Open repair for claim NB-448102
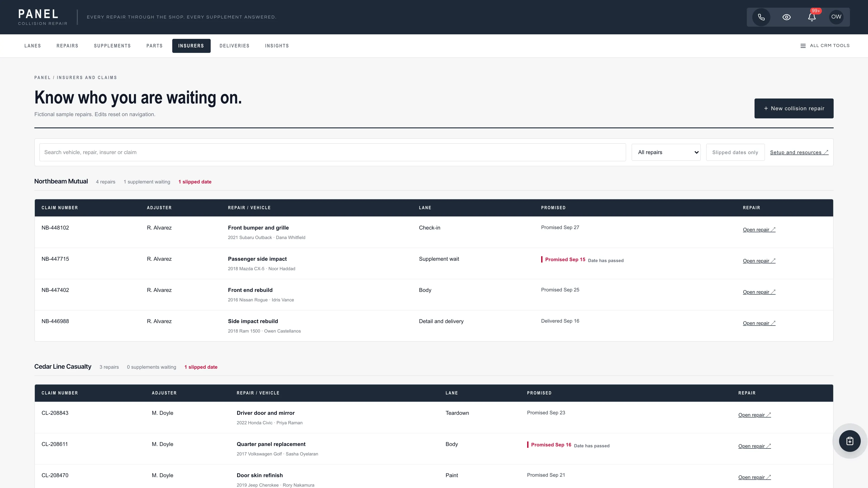The width and height of the screenshot is (868, 488). pos(759,230)
